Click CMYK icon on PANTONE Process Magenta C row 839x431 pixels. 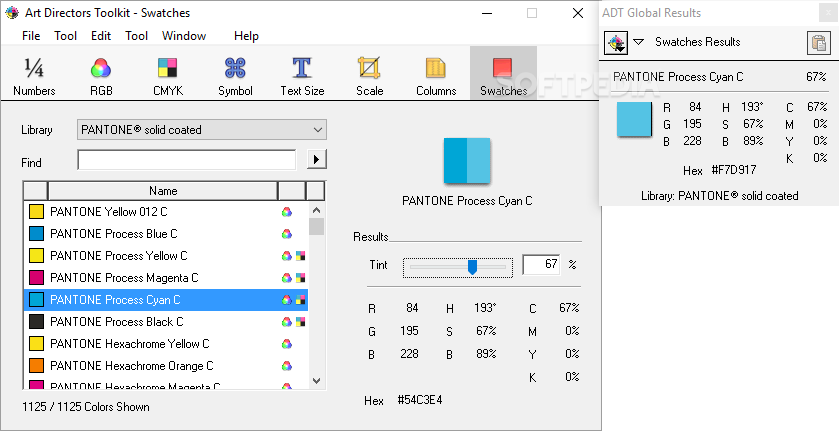point(301,278)
